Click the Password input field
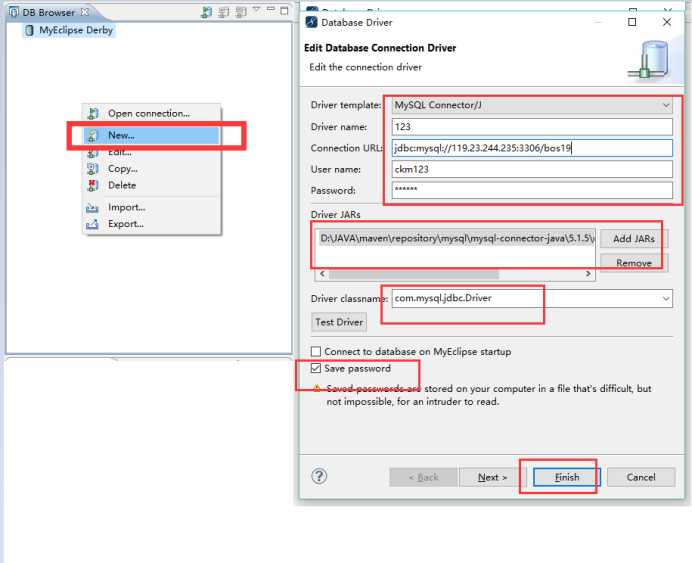This screenshot has width=692, height=563. click(x=532, y=190)
